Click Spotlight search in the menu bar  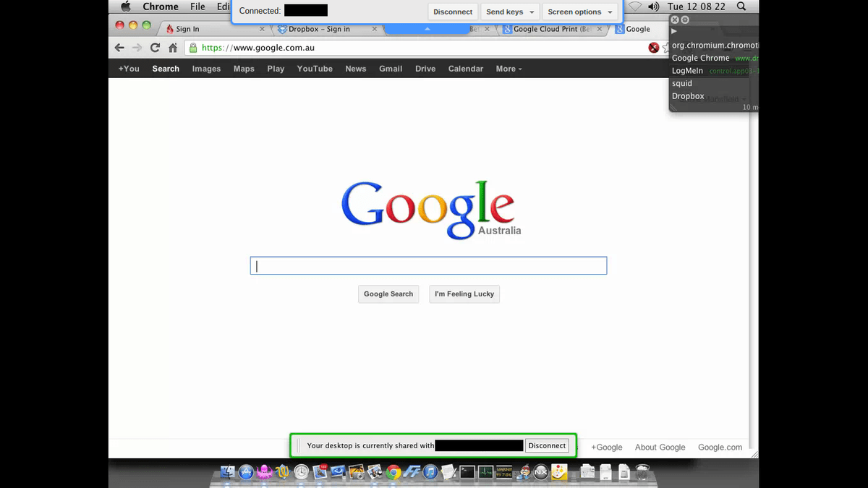click(741, 7)
